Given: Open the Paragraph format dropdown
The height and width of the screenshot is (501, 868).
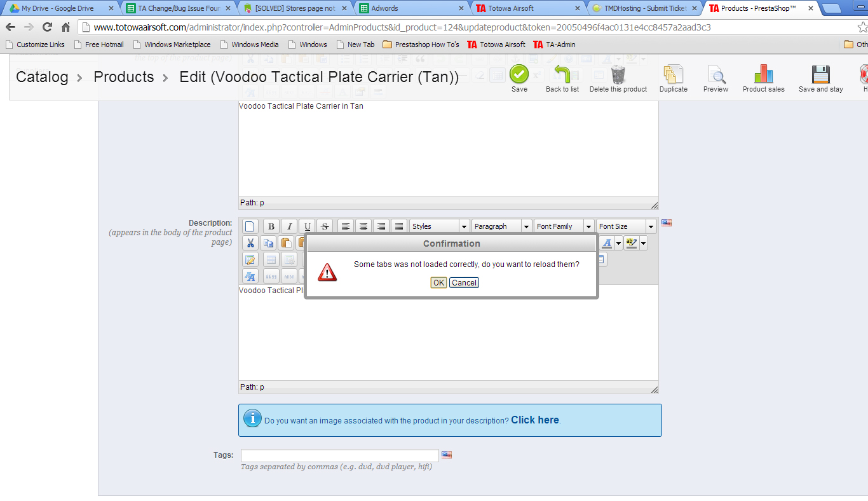Looking at the screenshot, I should tap(502, 226).
